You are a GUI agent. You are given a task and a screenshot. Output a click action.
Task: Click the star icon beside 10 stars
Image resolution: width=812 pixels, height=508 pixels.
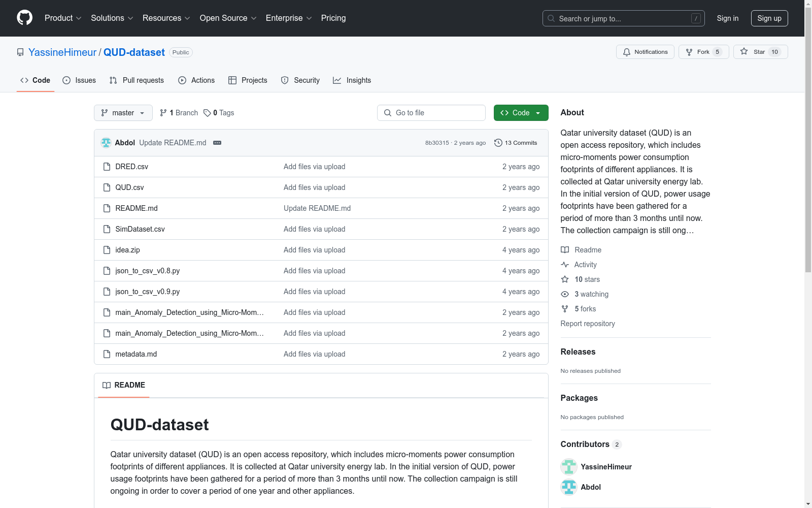click(565, 279)
